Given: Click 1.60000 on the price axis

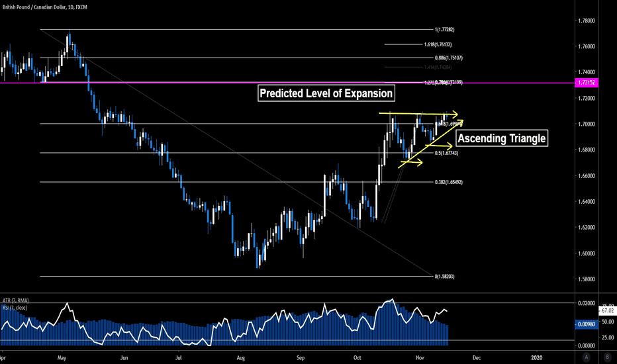Looking at the screenshot, I should pos(586,253).
